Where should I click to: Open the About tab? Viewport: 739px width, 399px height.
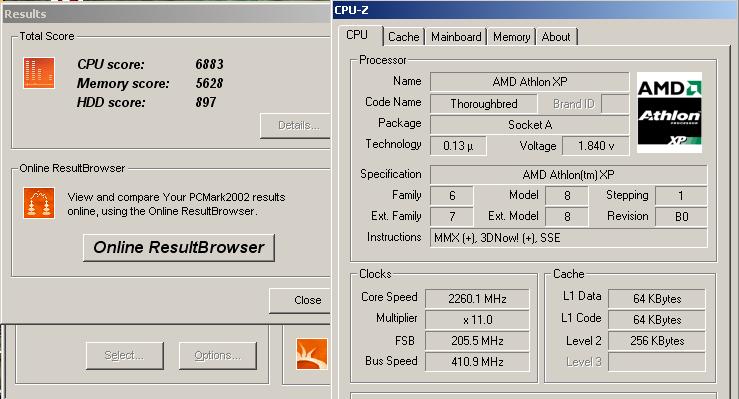(x=556, y=37)
